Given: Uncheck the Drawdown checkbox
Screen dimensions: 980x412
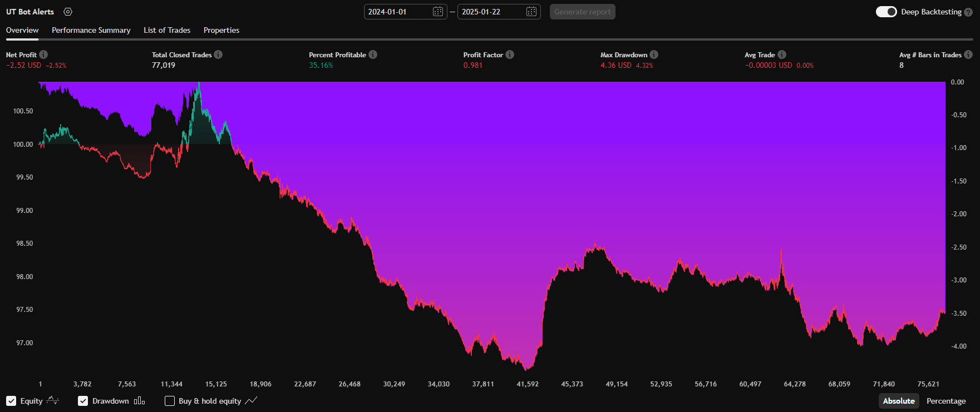Looking at the screenshot, I should pyautogui.click(x=83, y=401).
